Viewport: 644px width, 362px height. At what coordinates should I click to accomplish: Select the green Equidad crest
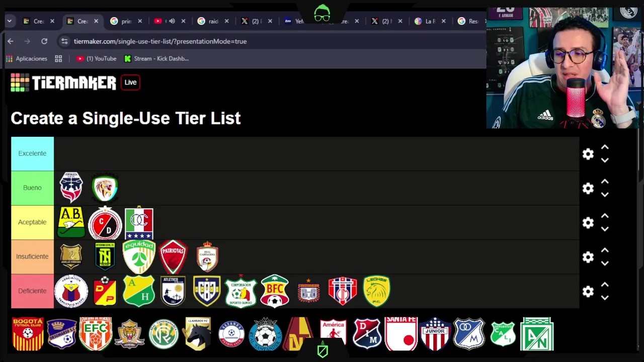pos(139,257)
